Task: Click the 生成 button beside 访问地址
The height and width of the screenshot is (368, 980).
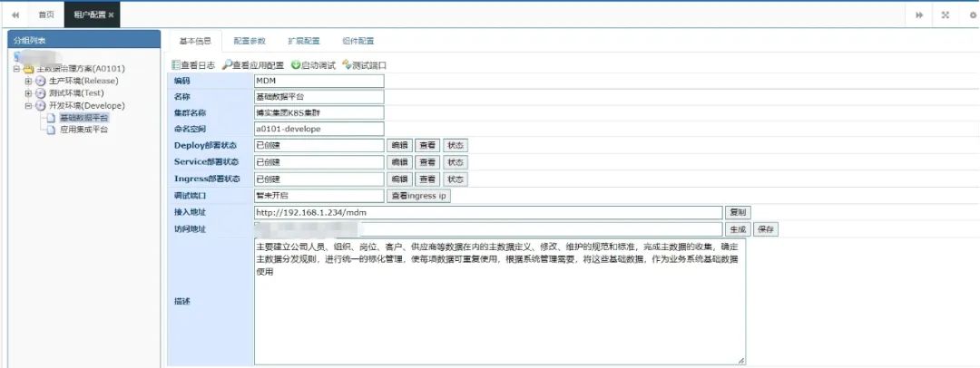Action: point(738,229)
